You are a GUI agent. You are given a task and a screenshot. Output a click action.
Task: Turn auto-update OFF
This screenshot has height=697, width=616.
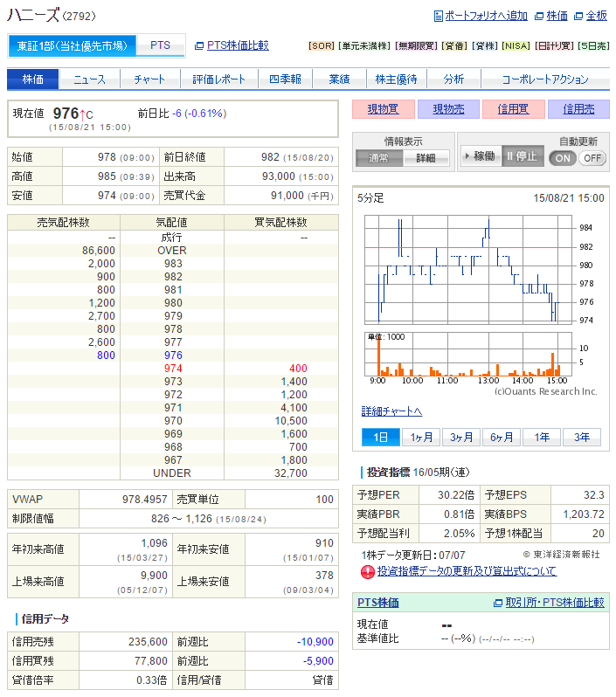(592, 158)
